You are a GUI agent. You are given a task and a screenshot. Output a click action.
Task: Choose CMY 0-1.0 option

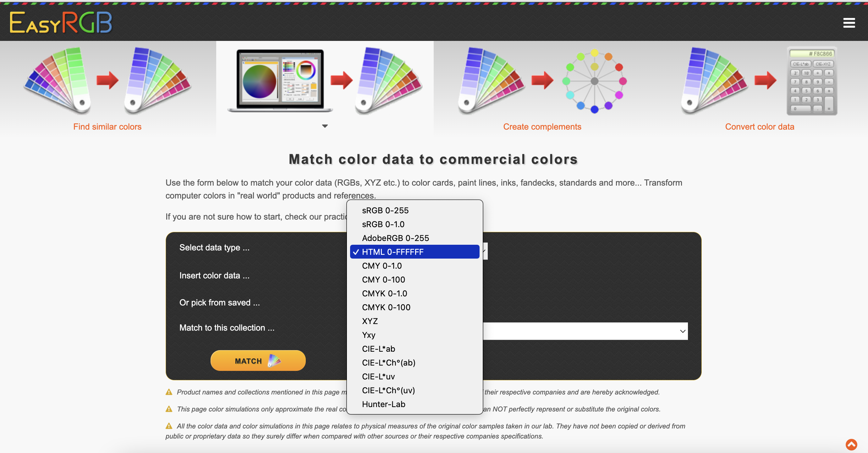click(x=415, y=266)
